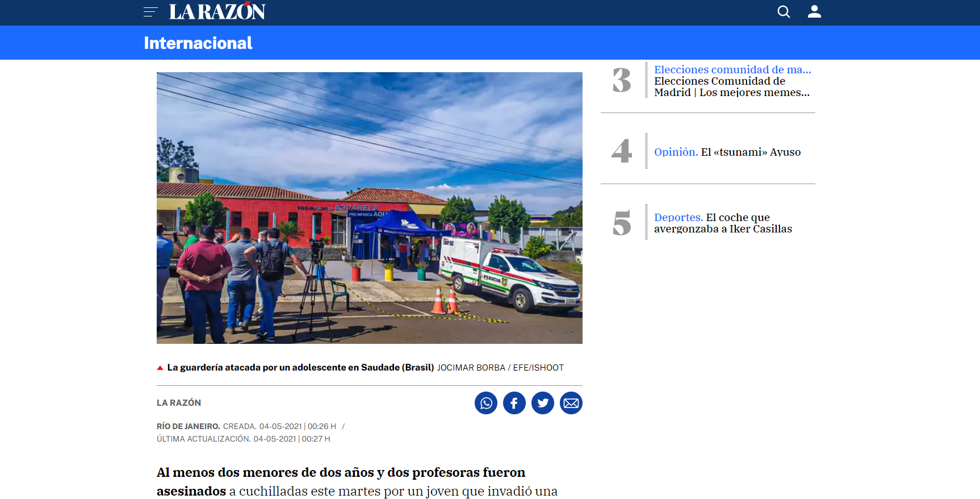Share article on Twitter icon
The image size is (980, 499).
(x=543, y=403)
